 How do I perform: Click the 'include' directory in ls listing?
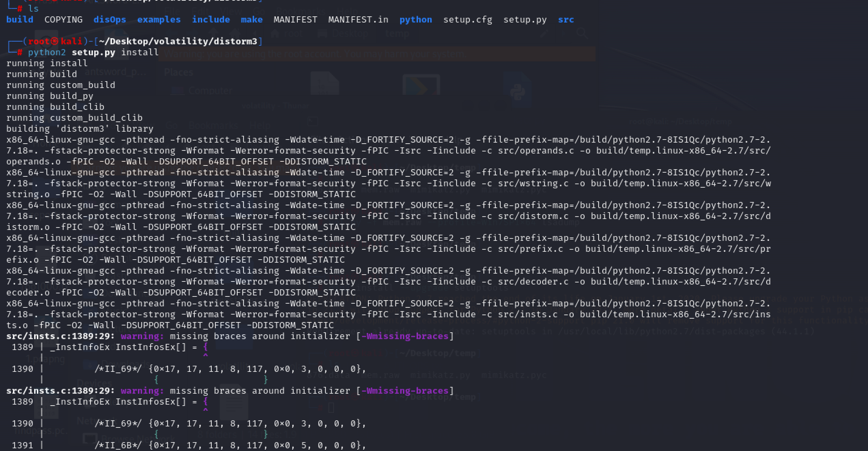click(x=211, y=20)
